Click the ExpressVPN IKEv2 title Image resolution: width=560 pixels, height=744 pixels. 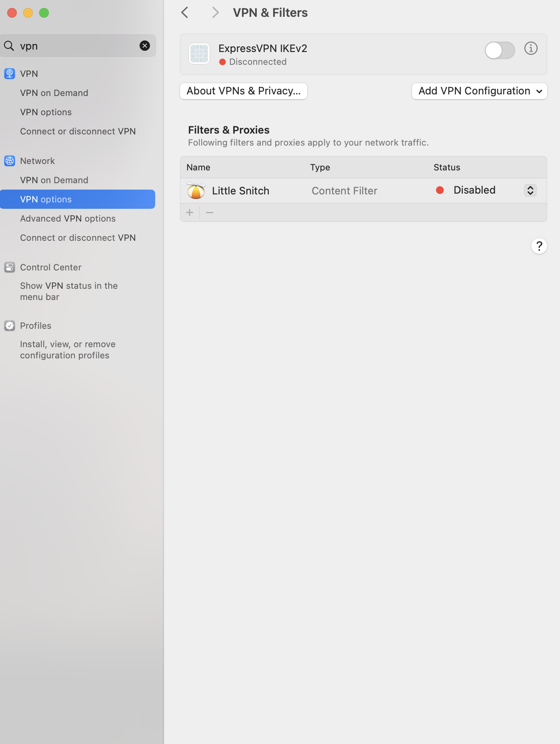tap(263, 48)
